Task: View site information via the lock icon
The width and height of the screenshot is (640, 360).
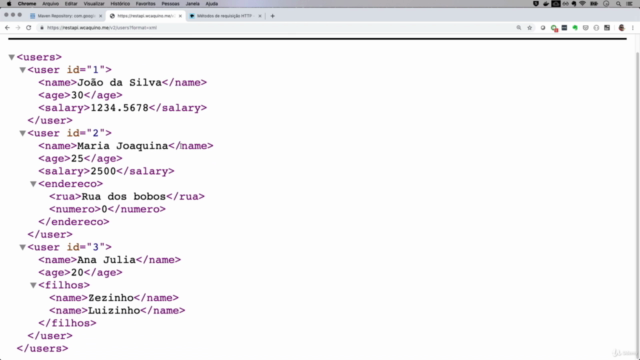Action: point(42,28)
